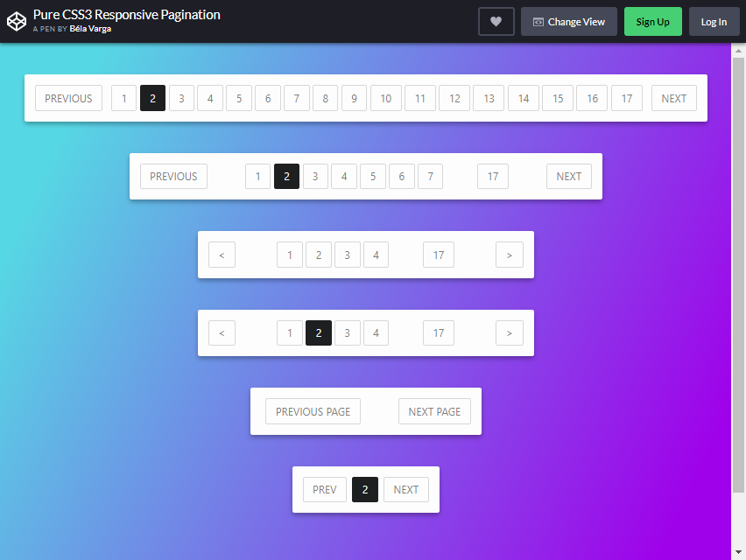Click the heart love button
Image resolution: width=746 pixels, height=560 pixels.
coord(496,21)
